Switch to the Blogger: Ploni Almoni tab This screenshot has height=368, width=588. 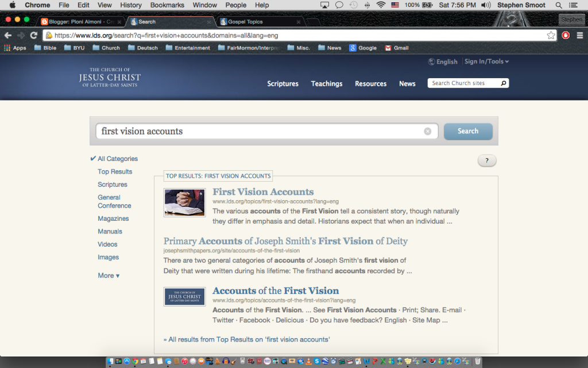[x=82, y=22]
